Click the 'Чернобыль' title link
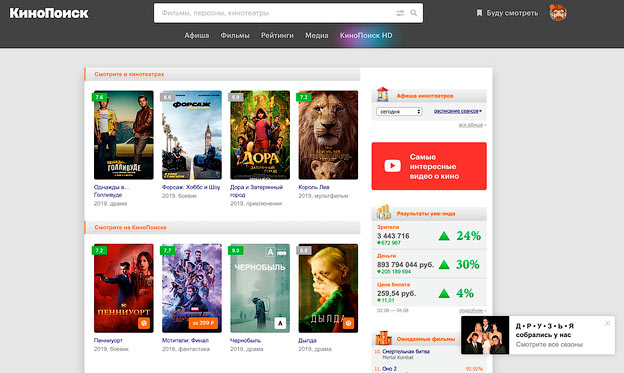Image resolution: width=624 pixels, height=373 pixels. click(x=245, y=340)
